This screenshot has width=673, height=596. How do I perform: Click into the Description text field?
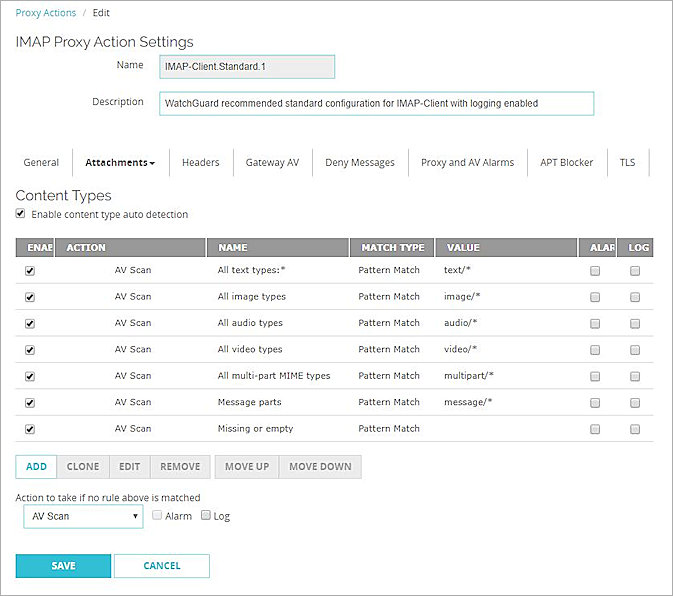(376, 103)
